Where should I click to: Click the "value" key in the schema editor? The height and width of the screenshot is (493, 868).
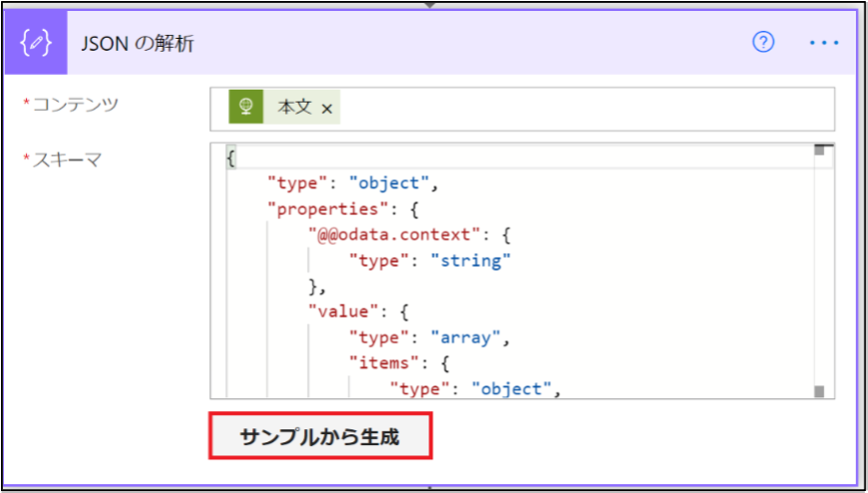pos(346,311)
